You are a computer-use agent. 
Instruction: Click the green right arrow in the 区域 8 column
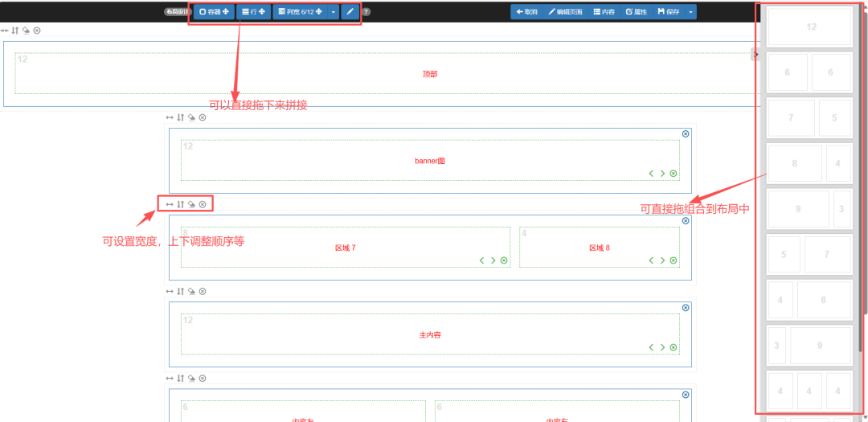pos(662,260)
